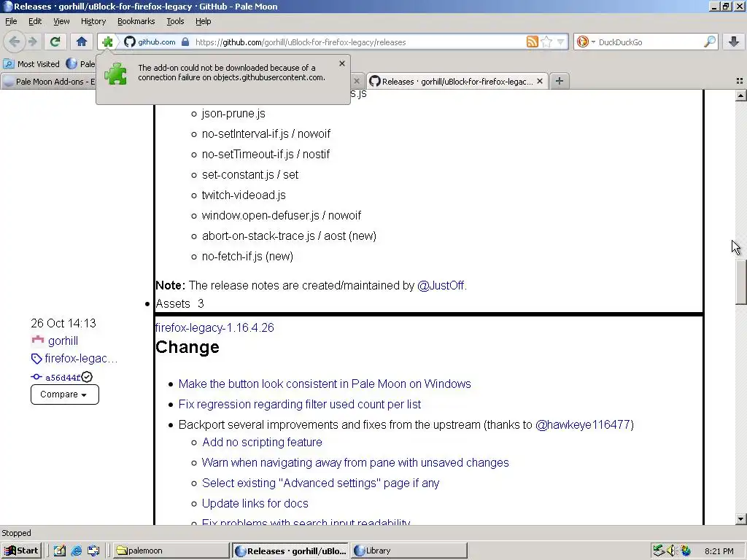Open the Tools menu
The width and height of the screenshot is (747, 560).
pyautogui.click(x=175, y=21)
